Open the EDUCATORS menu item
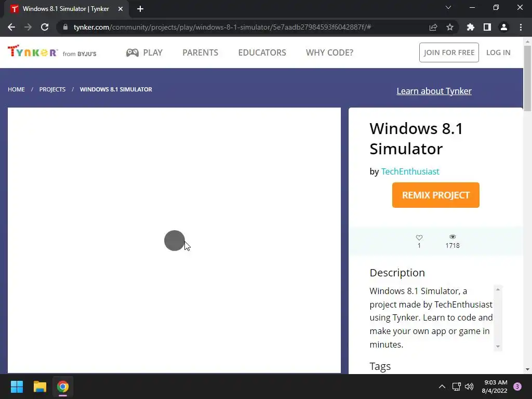Screen dimensions: 532x399 (262, 52)
